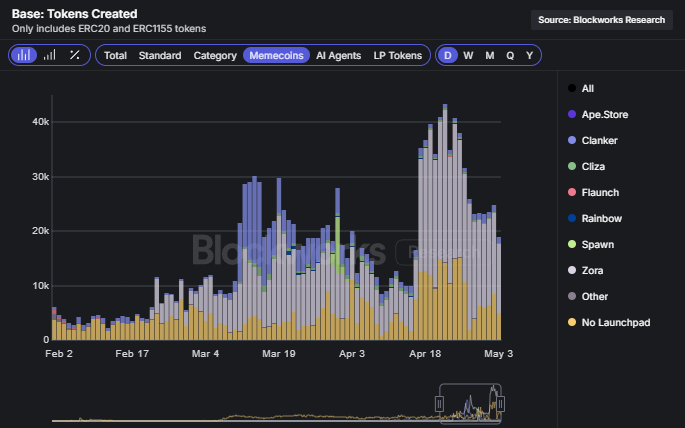The width and height of the screenshot is (685, 428).
Task: Switch to the line chart view icon
Action: (49, 55)
